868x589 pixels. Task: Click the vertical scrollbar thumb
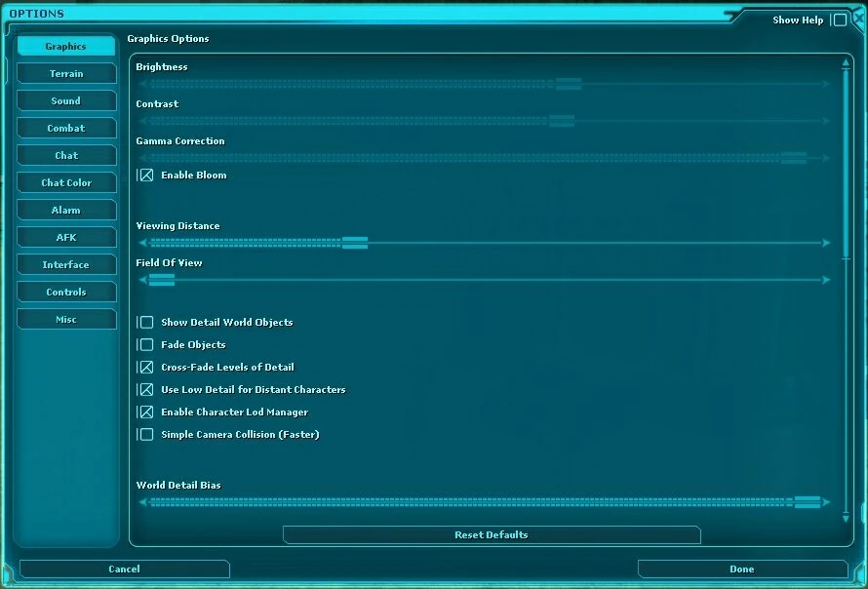pyautogui.click(x=846, y=163)
